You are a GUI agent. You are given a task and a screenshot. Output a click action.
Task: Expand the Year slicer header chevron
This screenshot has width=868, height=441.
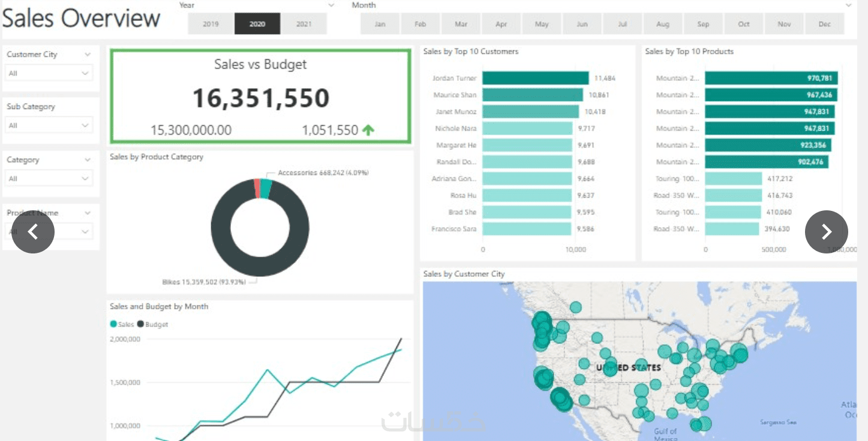(x=331, y=5)
